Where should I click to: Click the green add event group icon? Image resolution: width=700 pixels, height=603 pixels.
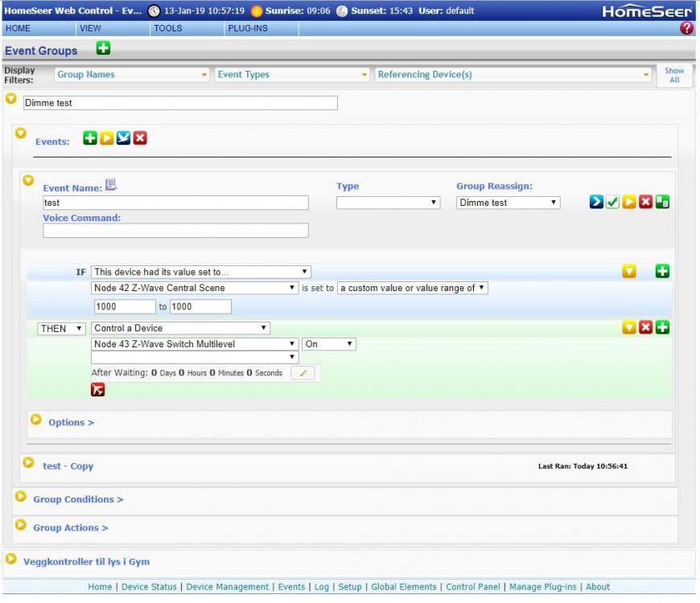tap(103, 49)
